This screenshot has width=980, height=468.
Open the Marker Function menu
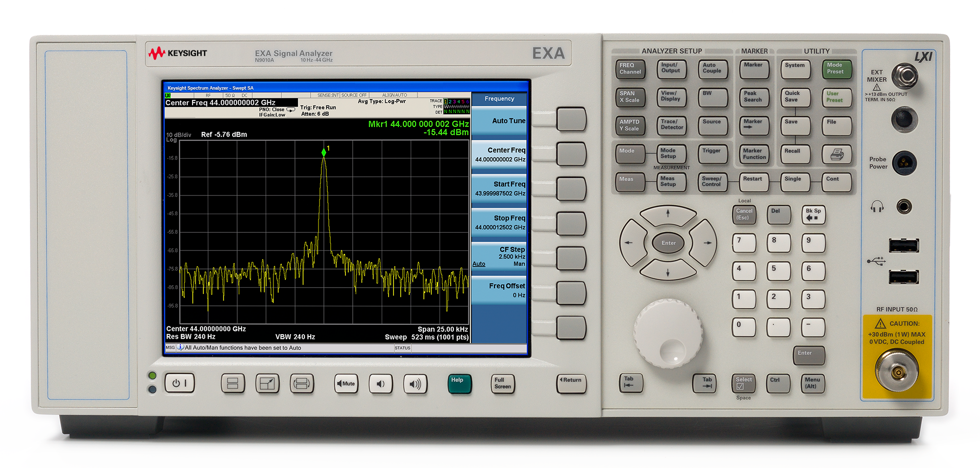[754, 154]
